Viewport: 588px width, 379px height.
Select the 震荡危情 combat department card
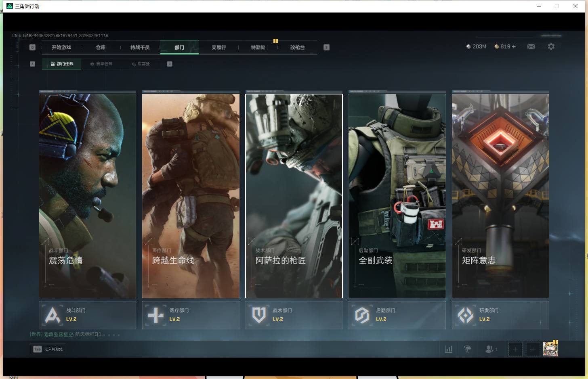(87, 196)
